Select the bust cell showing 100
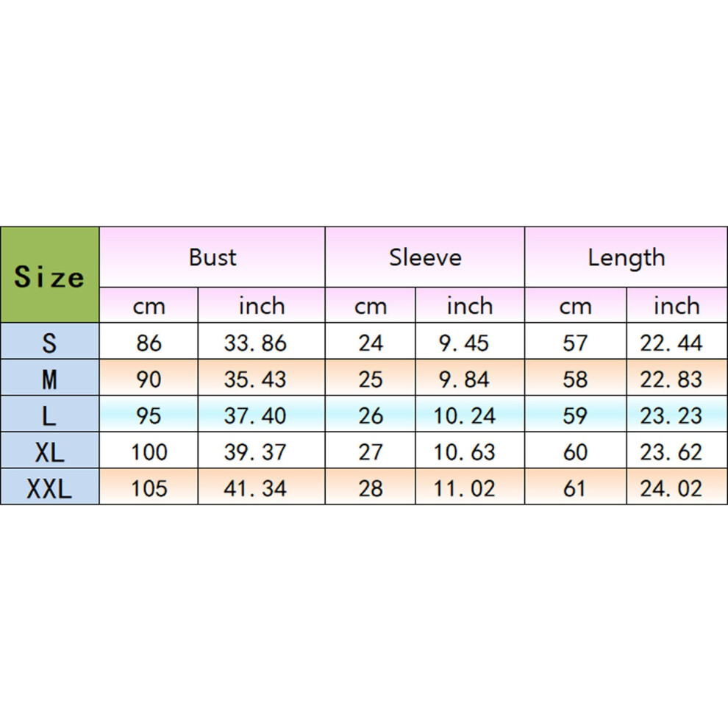 pyautogui.click(x=149, y=450)
